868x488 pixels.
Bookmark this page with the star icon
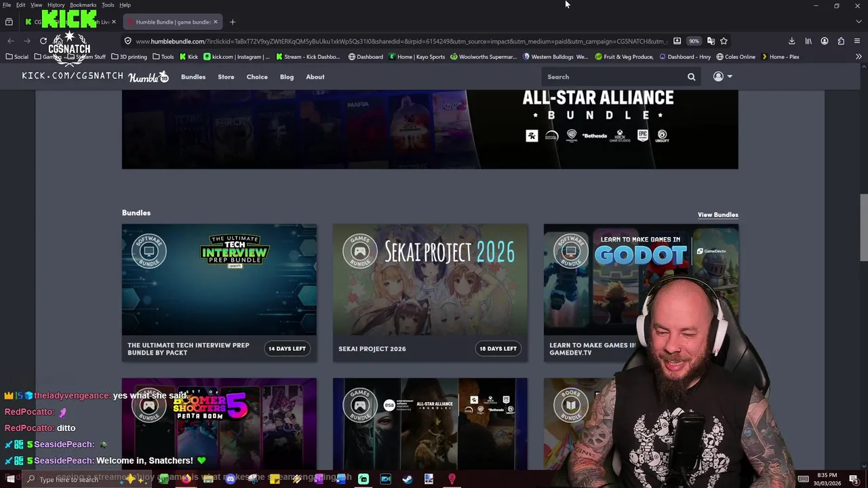click(x=724, y=41)
